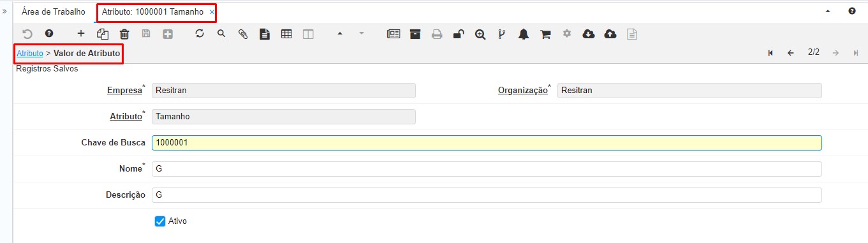This screenshot has height=243, width=868.
Task: Click the Empresa Resitran field
Action: click(x=284, y=91)
